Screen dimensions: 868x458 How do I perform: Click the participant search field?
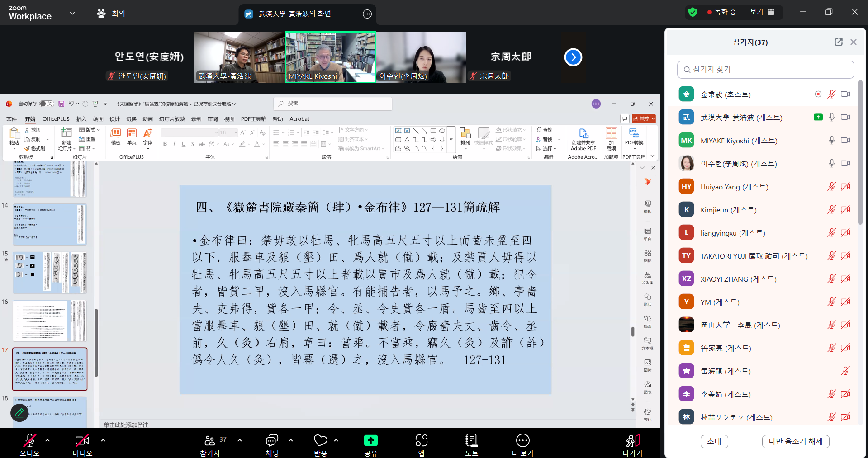point(765,70)
